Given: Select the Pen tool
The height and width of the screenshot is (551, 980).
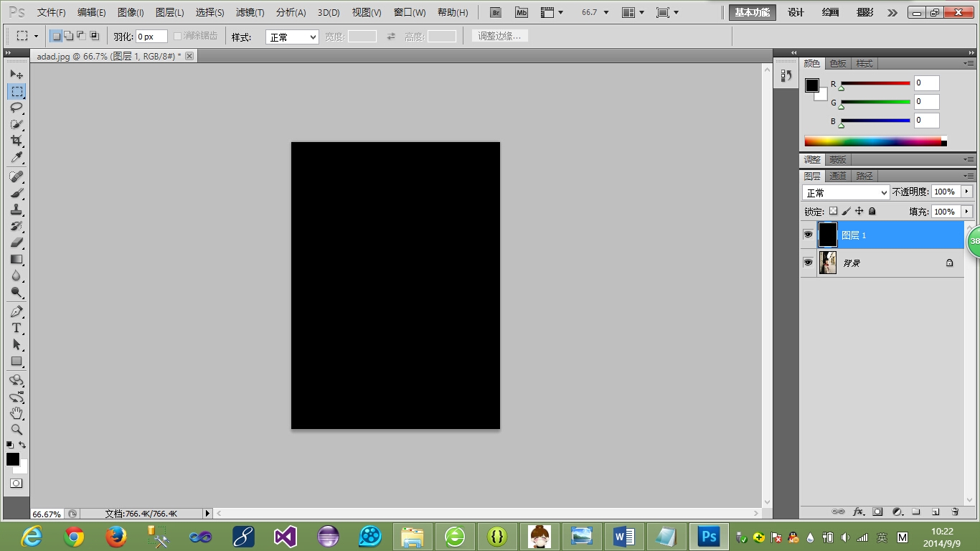Looking at the screenshot, I should (x=17, y=311).
